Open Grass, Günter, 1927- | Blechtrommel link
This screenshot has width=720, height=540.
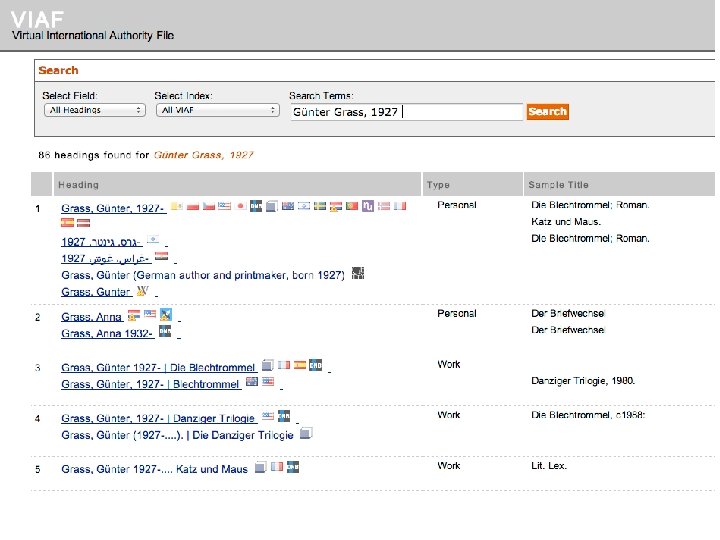point(151,384)
